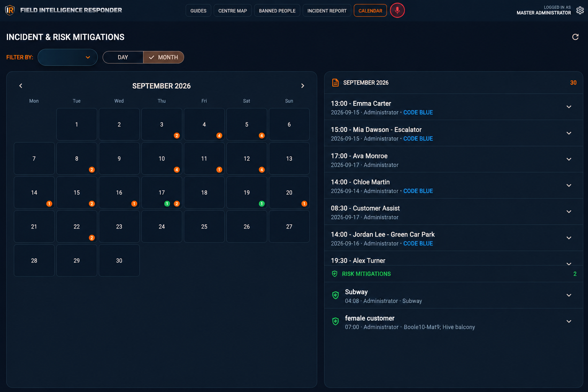Image resolution: width=588 pixels, height=392 pixels.
Task: Click the Master Administrator account label
Action: pos(544,13)
